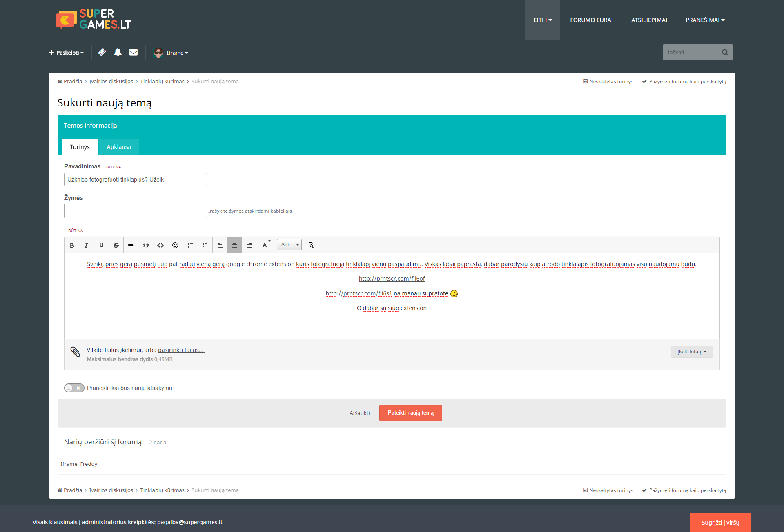Toggle underline formatting
Viewport: 784px width, 532px height.
(x=101, y=245)
